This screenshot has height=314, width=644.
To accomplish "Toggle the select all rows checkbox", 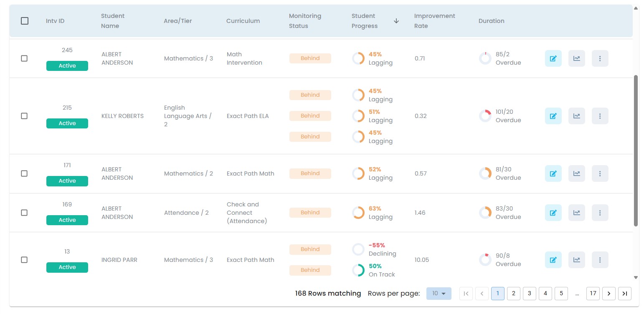I will click(x=25, y=21).
